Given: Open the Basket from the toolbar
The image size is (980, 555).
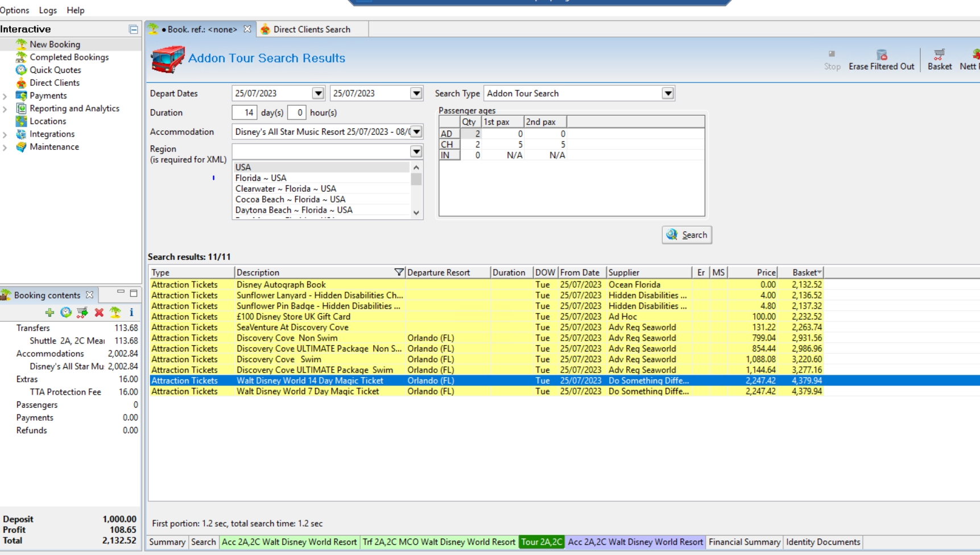Looking at the screenshot, I should tap(939, 60).
